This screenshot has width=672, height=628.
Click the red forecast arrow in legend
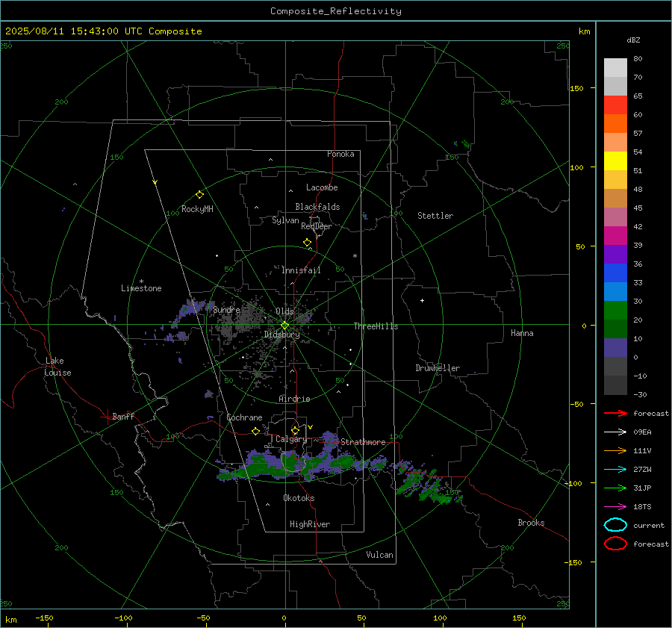pyautogui.click(x=615, y=413)
